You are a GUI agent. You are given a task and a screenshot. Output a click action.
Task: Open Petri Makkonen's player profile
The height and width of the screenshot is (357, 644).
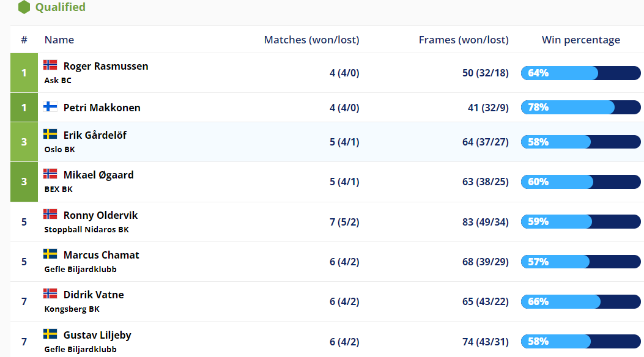tap(102, 108)
